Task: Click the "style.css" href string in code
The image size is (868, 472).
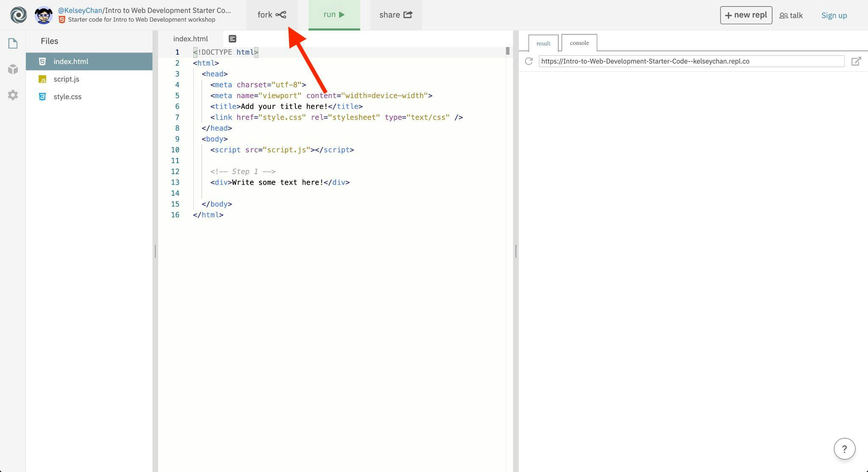Action: (282, 117)
